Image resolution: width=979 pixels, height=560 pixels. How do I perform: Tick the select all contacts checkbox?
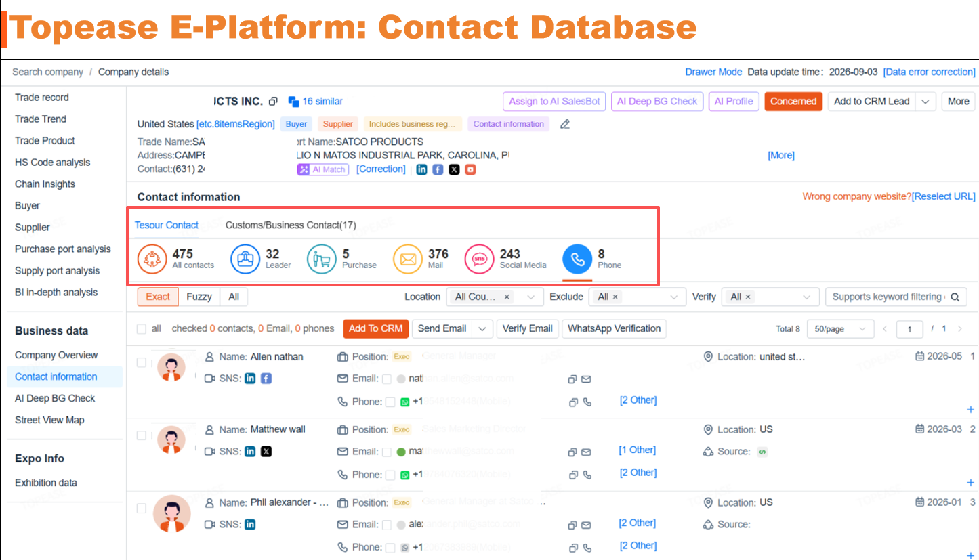click(142, 329)
